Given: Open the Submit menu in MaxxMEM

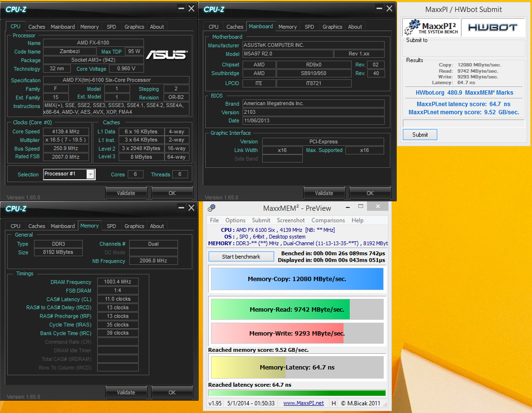Looking at the screenshot, I should (261, 220).
